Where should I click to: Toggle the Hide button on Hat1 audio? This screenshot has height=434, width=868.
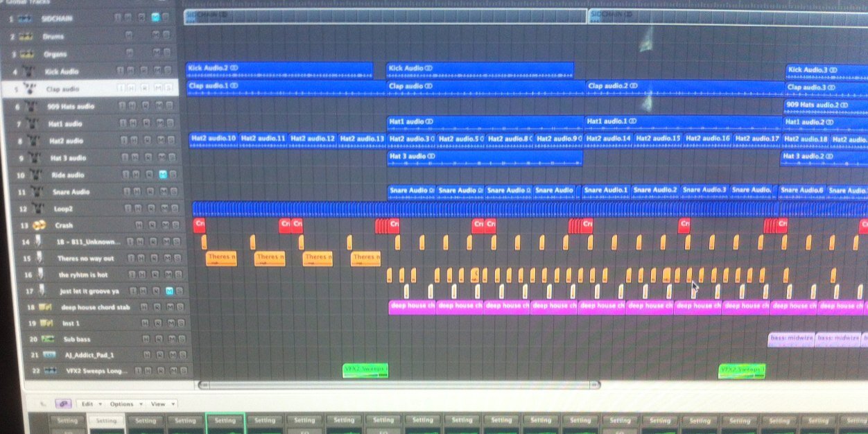coord(134,123)
